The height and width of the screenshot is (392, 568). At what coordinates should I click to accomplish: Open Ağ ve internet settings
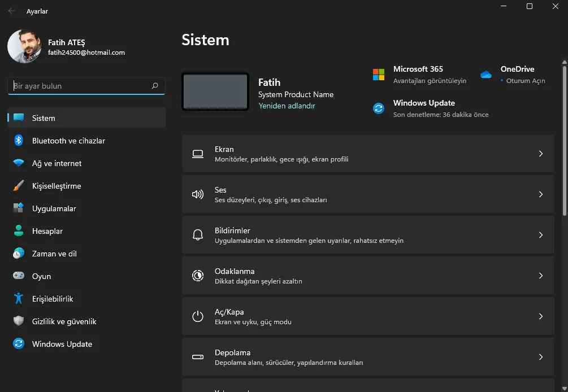[57, 163]
